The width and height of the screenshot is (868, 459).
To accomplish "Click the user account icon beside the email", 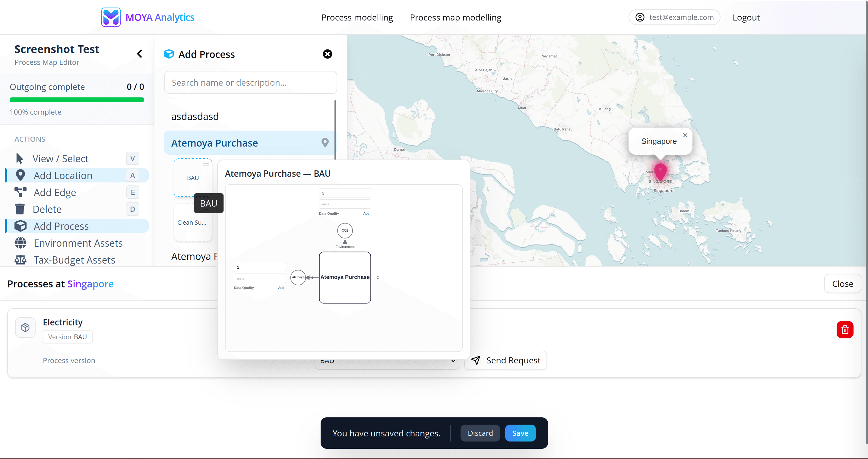I will point(640,17).
